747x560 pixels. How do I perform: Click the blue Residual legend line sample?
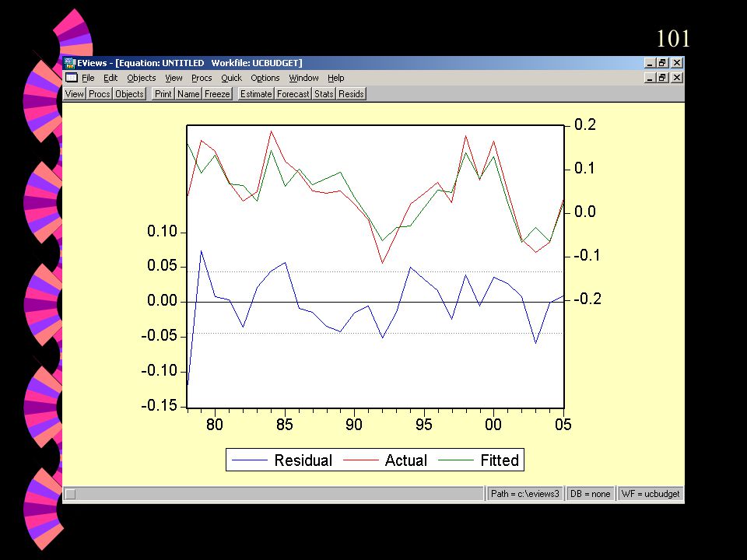(249, 460)
